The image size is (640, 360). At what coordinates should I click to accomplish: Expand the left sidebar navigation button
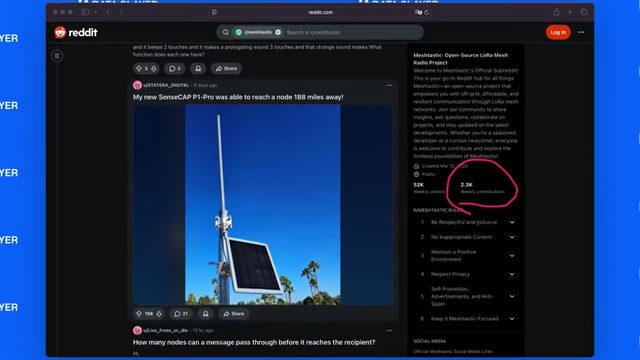tap(57, 56)
